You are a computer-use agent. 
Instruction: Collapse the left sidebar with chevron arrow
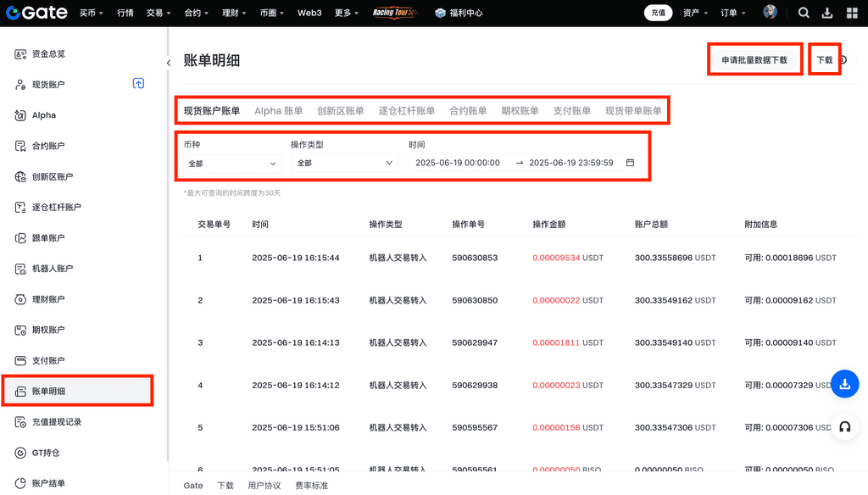168,63
